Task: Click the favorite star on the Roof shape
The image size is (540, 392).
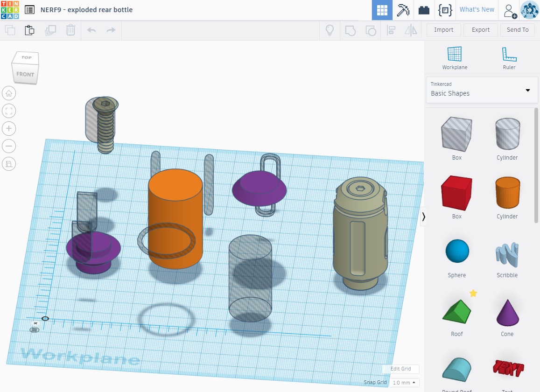Action: click(x=473, y=293)
